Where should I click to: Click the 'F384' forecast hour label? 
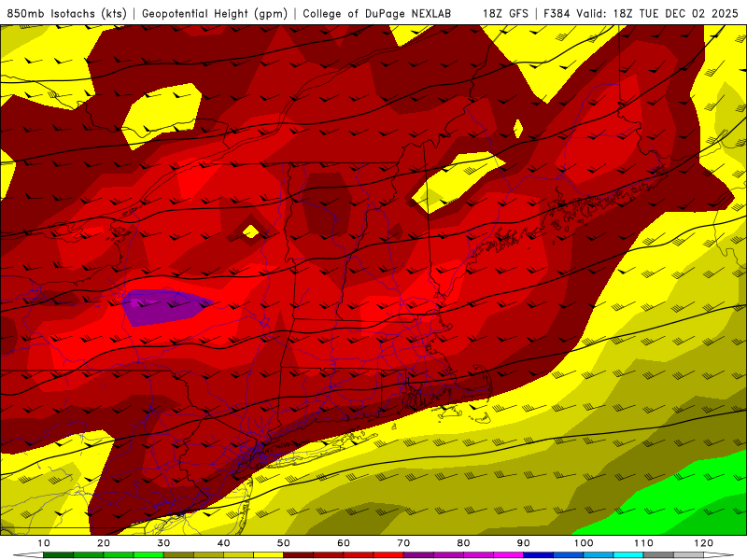557,14
